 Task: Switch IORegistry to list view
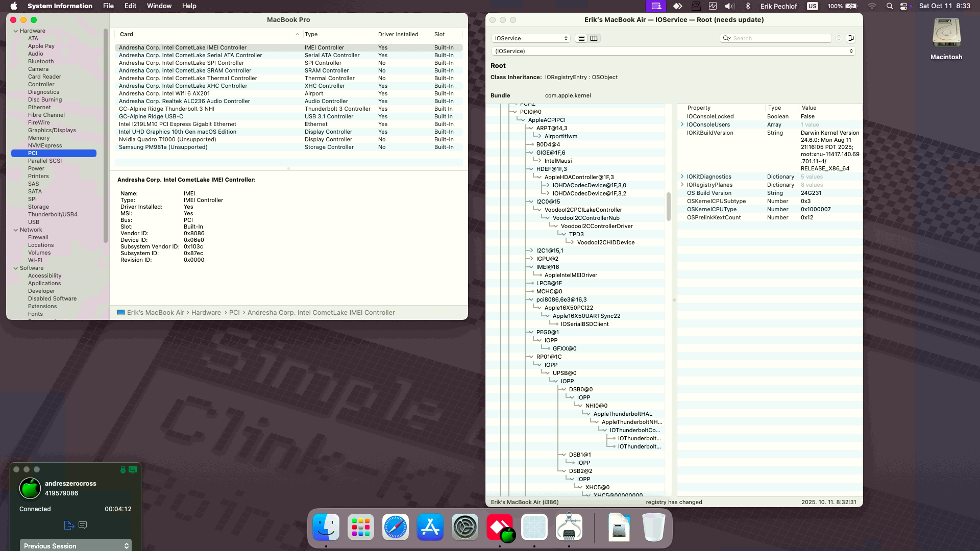coord(581,38)
